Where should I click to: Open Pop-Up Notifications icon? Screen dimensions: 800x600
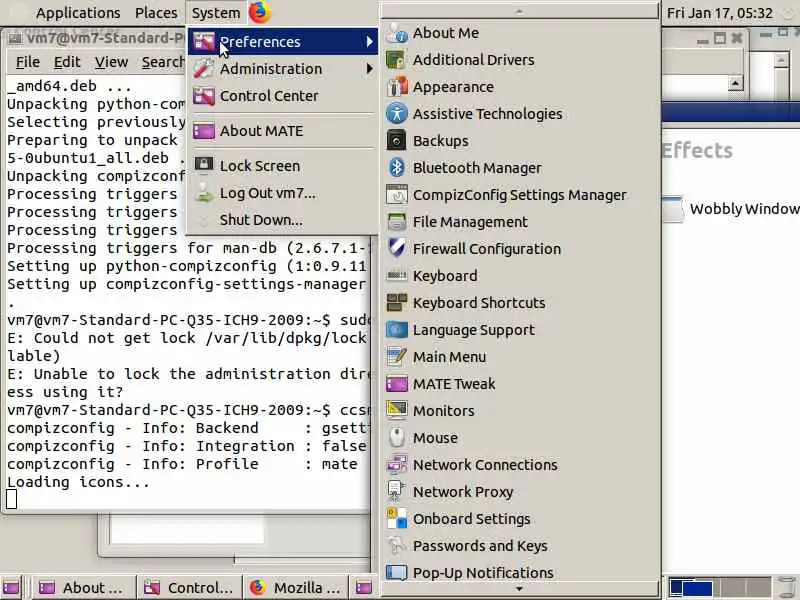[x=397, y=572]
